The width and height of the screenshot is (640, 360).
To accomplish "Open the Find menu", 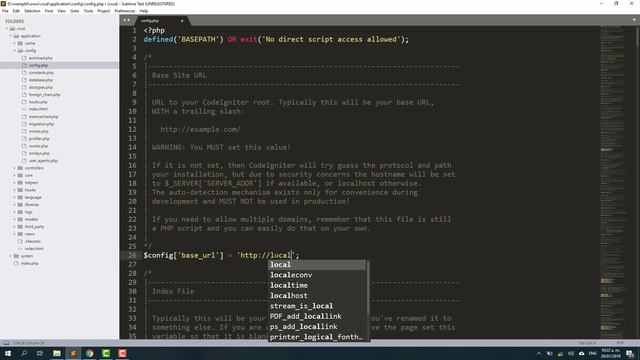I will point(49,11).
